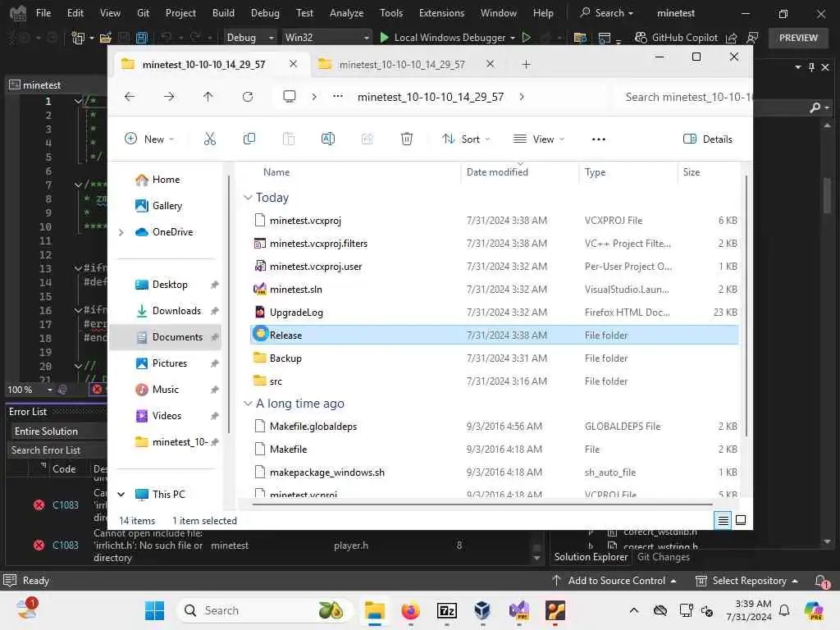Toggle the Details pane in File Explorer
This screenshot has width=840, height=630.
pos(707,139)
